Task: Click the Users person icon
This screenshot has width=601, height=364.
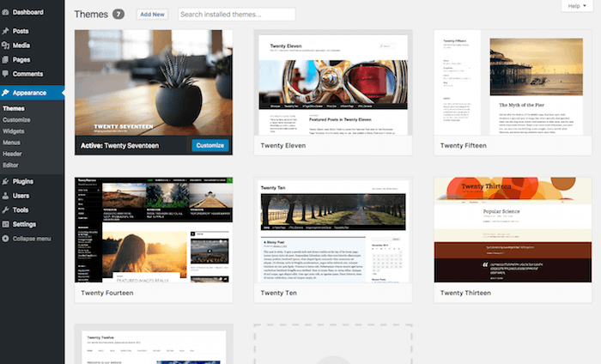Action: point(5,196)
